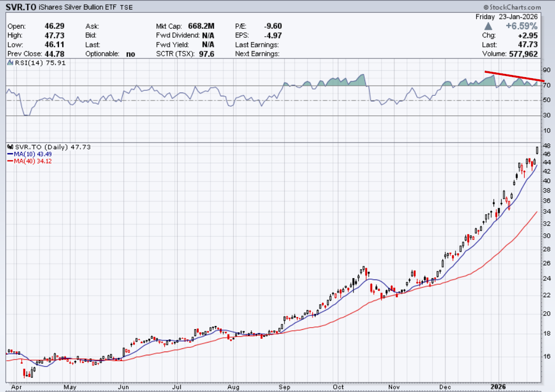Click the TSE exchange label
Viewport: 555px width, 392px height.
pyautogui.click(x=127, y=7)
